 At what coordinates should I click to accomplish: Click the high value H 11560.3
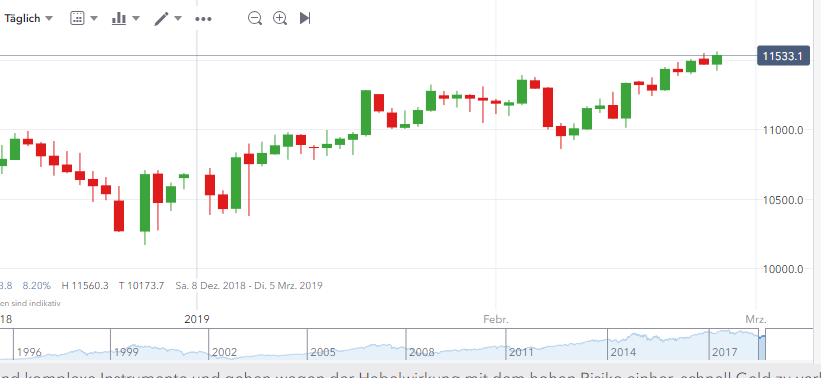(x=85, y=286)
